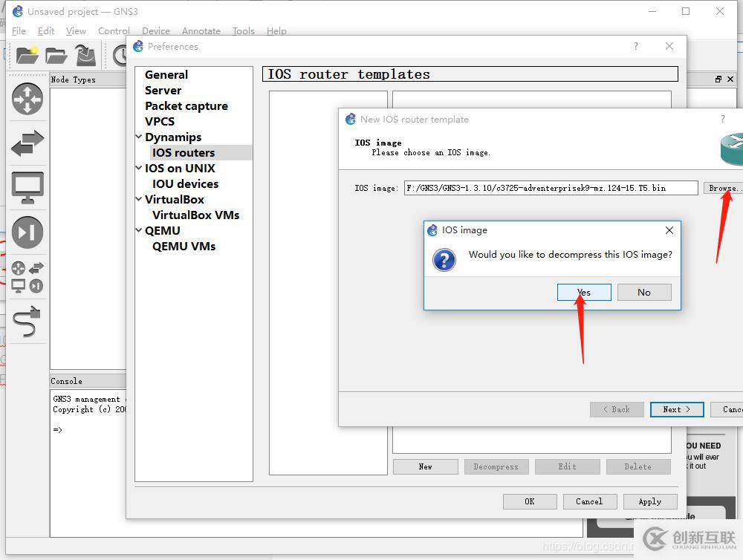Click Apply in Preferences
Image resolution: width=743 pixels, height=560 pixels.
[x=650, y=501]
